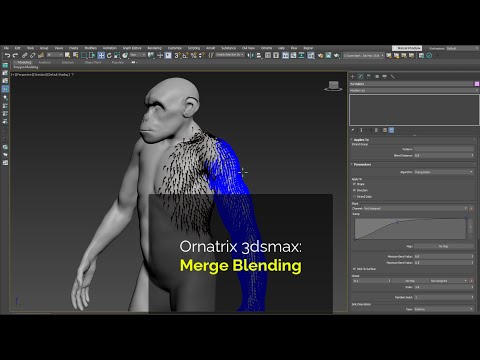Toggle the Shape checkbox under Apply To

[x=354, y=184]
